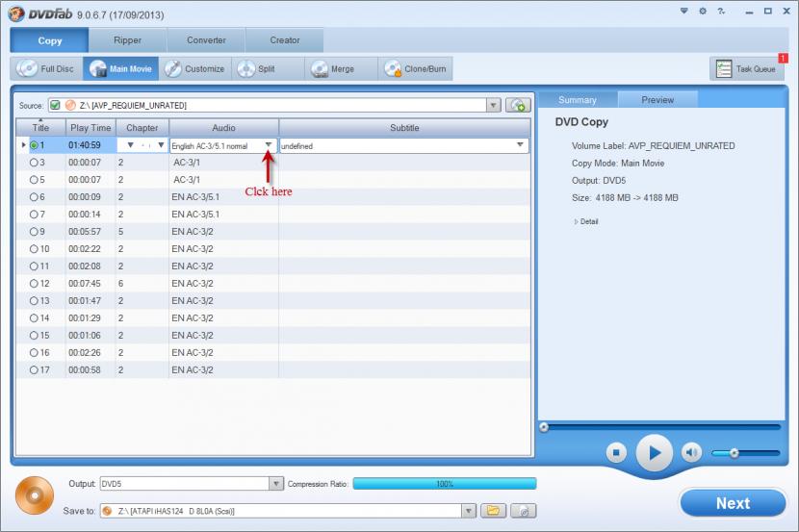Select title 15 radio button
Screen dimensions: 799x532
tap(34, 336)
